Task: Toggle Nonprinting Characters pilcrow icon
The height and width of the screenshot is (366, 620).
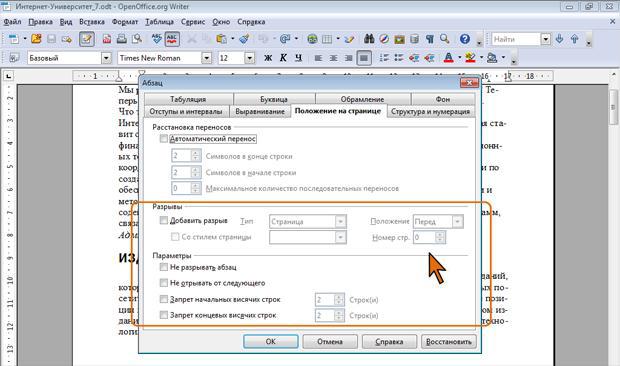Action: (430, 39)
